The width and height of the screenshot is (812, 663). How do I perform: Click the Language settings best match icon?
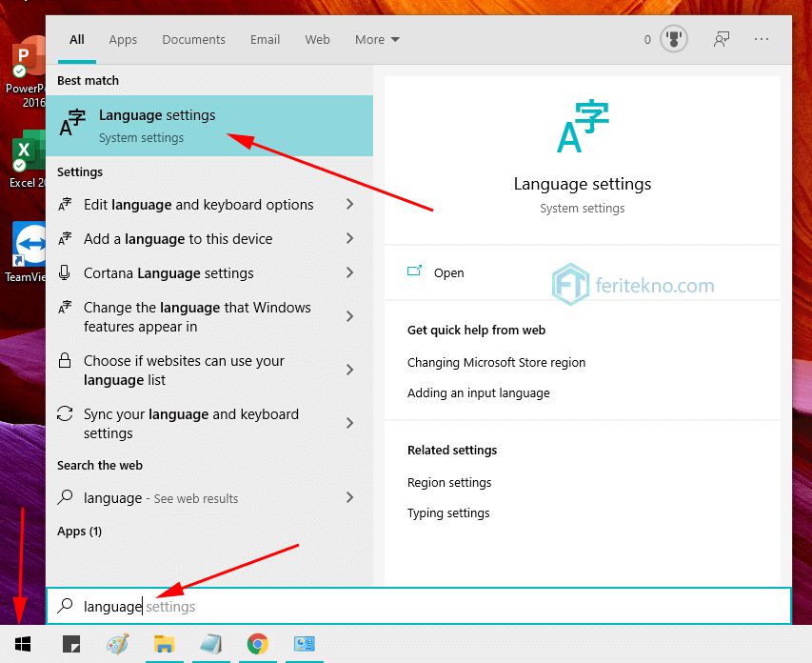coord(72,122)
